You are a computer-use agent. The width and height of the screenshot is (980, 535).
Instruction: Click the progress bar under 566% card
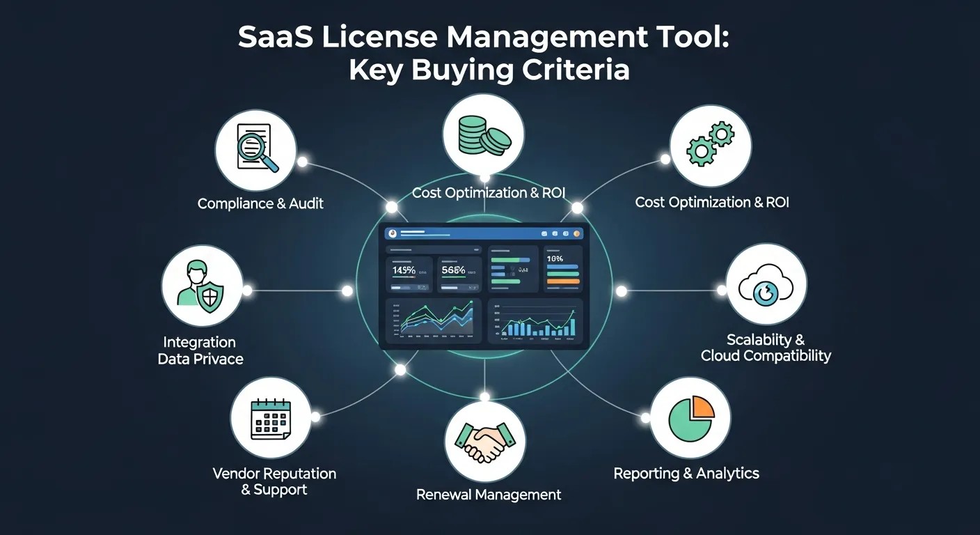tap(460, 288)
